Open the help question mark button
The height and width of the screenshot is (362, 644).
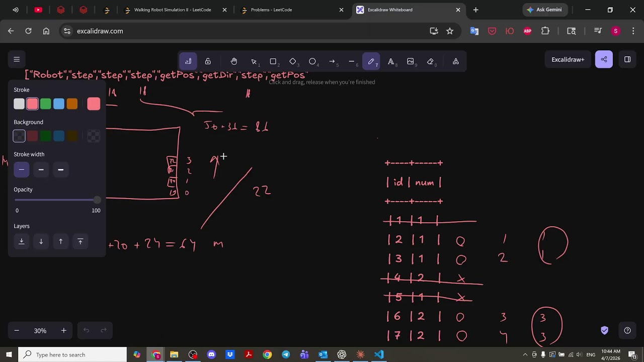pos(627,330)
